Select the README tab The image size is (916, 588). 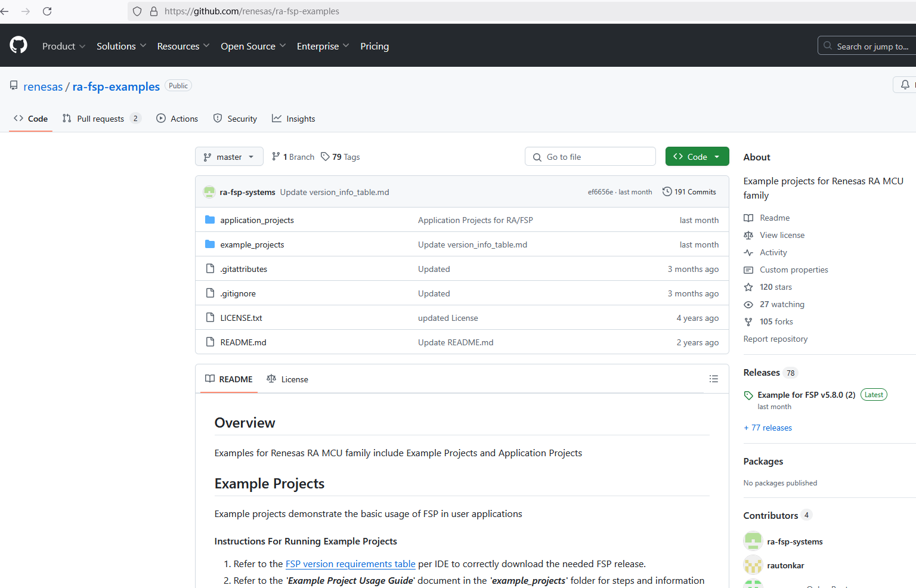point(229,379)
